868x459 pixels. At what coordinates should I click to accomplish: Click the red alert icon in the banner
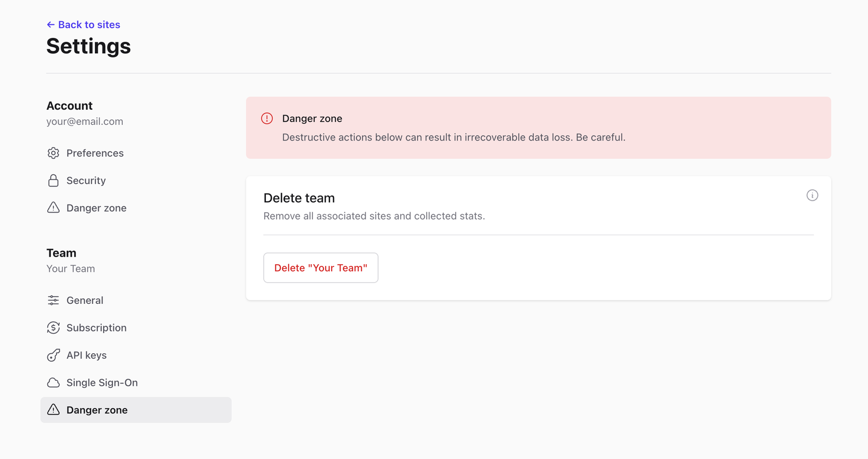coord(267,118)
